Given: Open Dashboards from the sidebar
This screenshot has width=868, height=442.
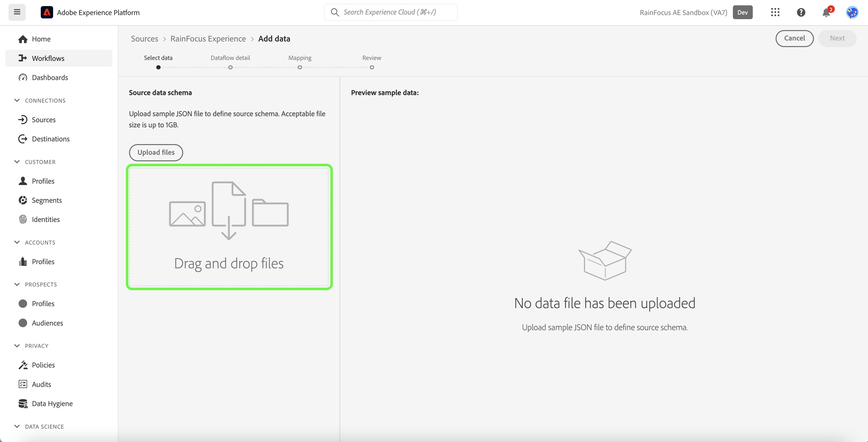Looking at the screenshot, I should tap(49, 77).
